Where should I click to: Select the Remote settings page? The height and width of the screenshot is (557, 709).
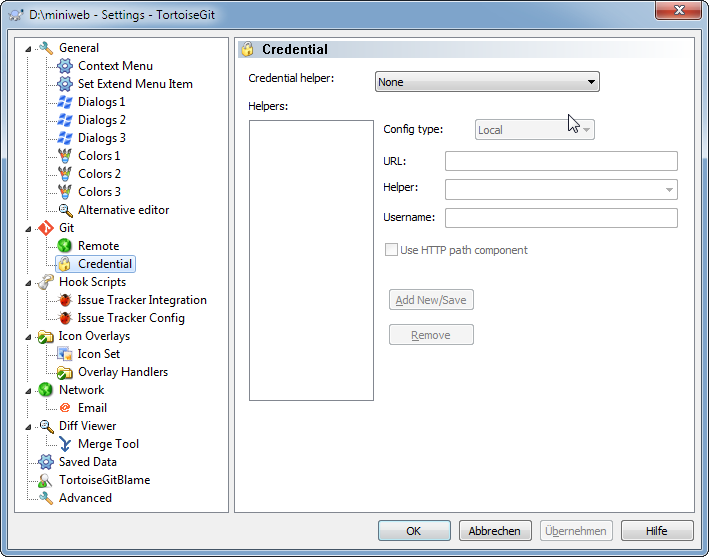pos(99,246)
